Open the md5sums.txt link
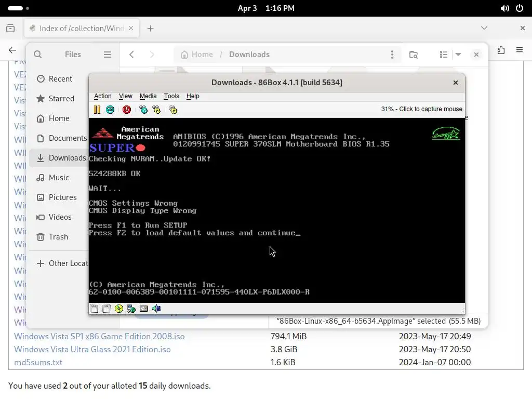Screen dimensions: 532x399 [x=38, y=362]
